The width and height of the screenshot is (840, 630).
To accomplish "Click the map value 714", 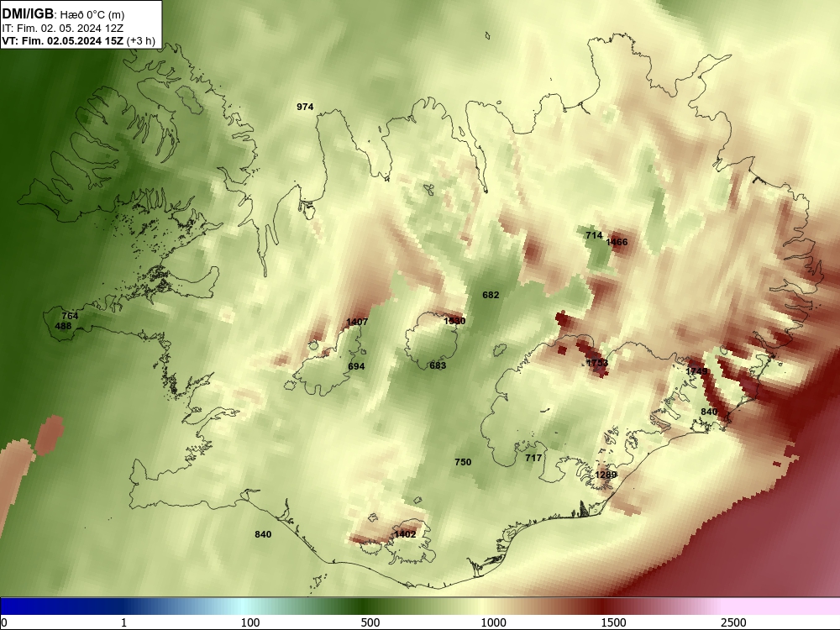I will coord(594,235).
